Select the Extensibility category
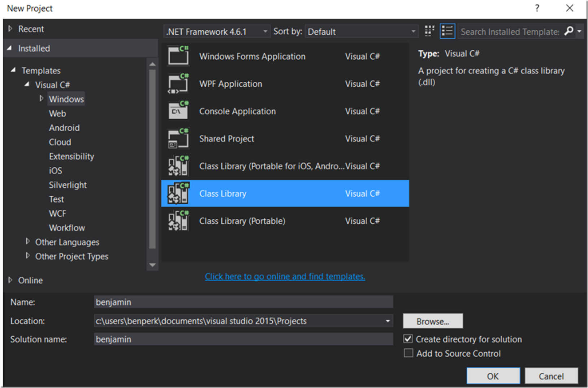This screenshot has height=388, width=588. (72, 156)
